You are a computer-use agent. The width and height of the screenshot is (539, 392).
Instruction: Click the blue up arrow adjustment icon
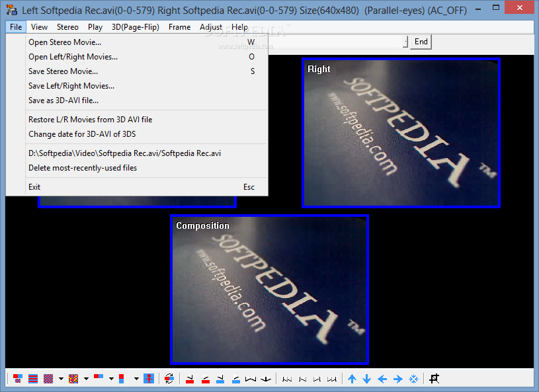point(352,379)
